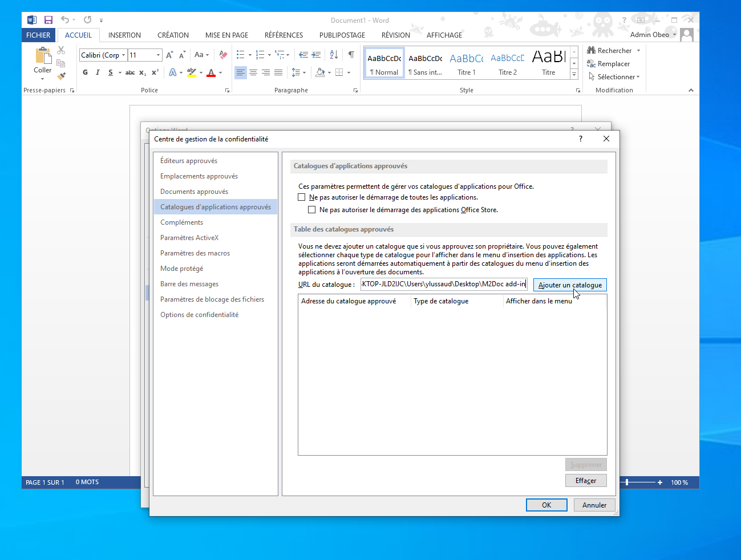Click the 'Ajouter un catalogue' button

pos(570,285)
